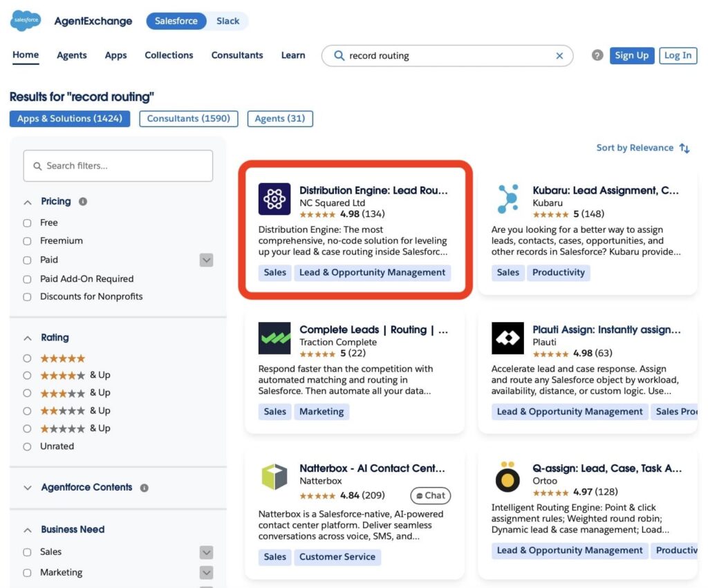Select the Unrated rating option
The width and height of the screenshot is (708, 588).
point(27,447)
